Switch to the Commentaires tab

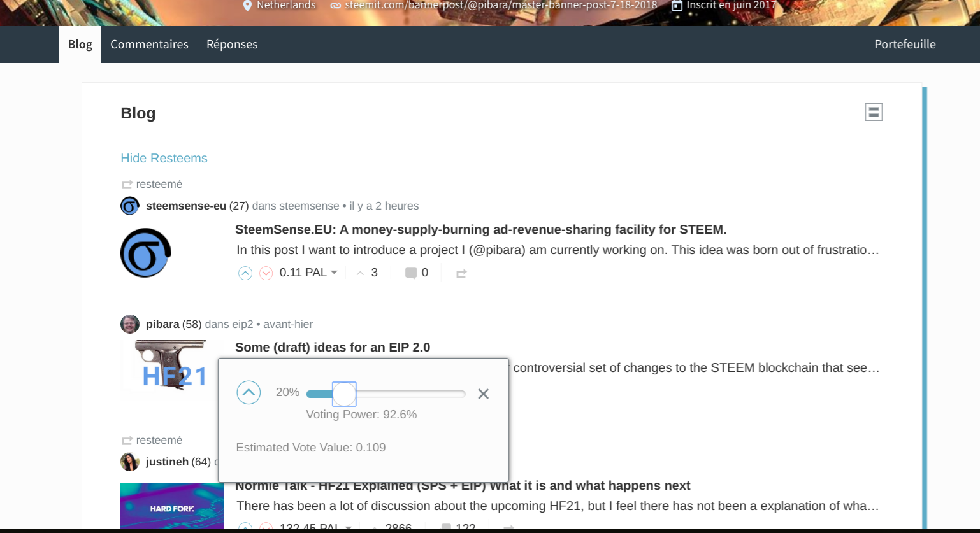149,45
